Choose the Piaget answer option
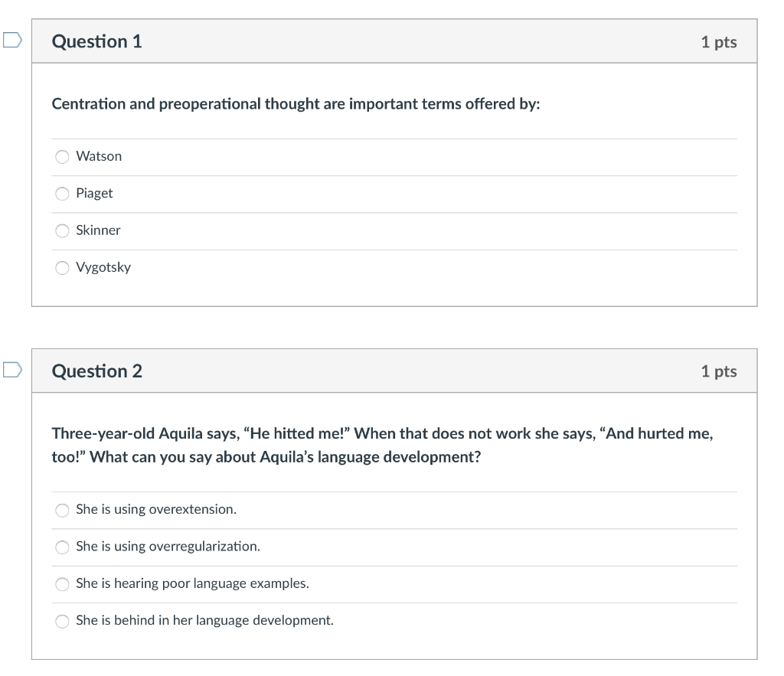 point(62,194)
